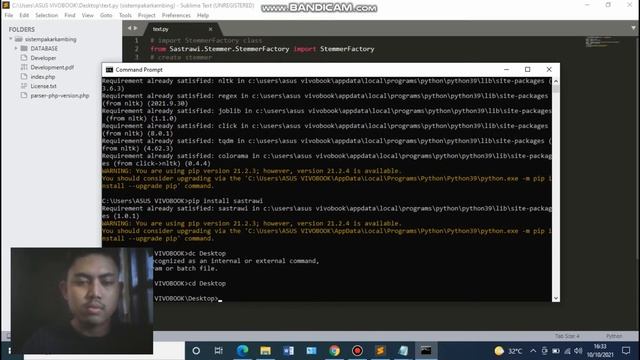Open Bandicam recorder on taskbar
640x360 pixels.
coord(357,351)
